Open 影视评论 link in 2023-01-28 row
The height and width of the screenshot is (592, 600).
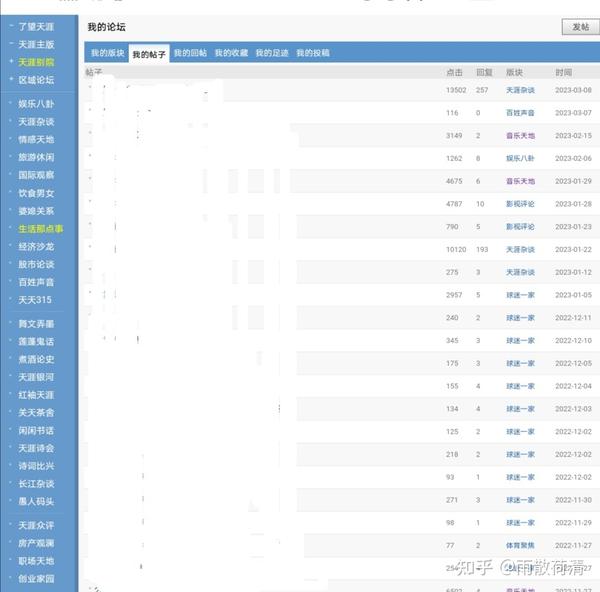(x=520, y=204)
